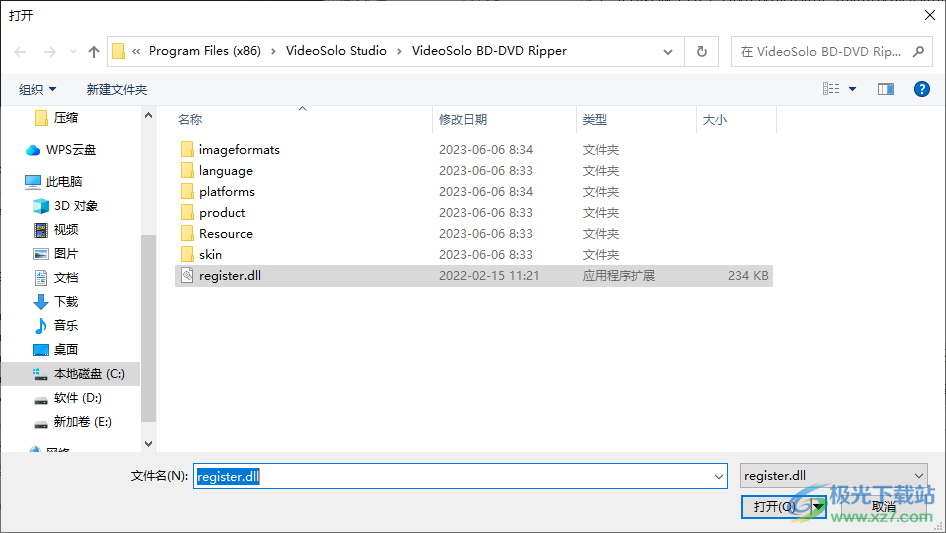This screenshot has width=946, height=533.
Task: Click the 取消 button
Action: click(x=884, y=506)
